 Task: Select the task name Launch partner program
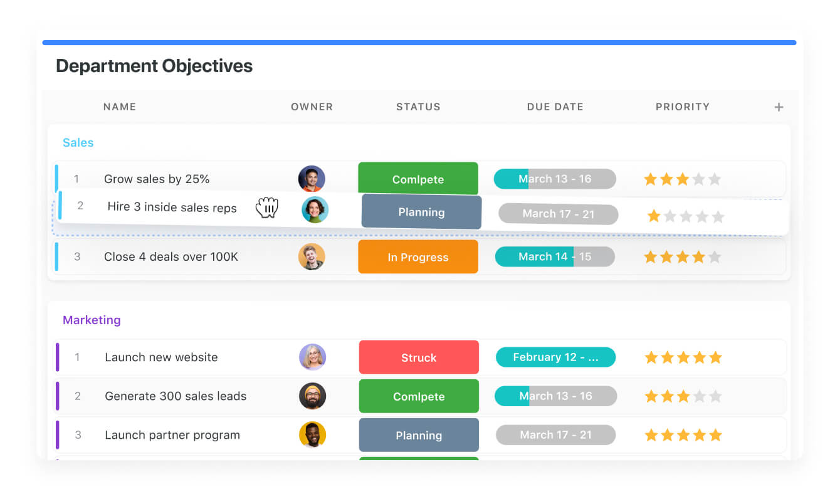coord(172,434)
